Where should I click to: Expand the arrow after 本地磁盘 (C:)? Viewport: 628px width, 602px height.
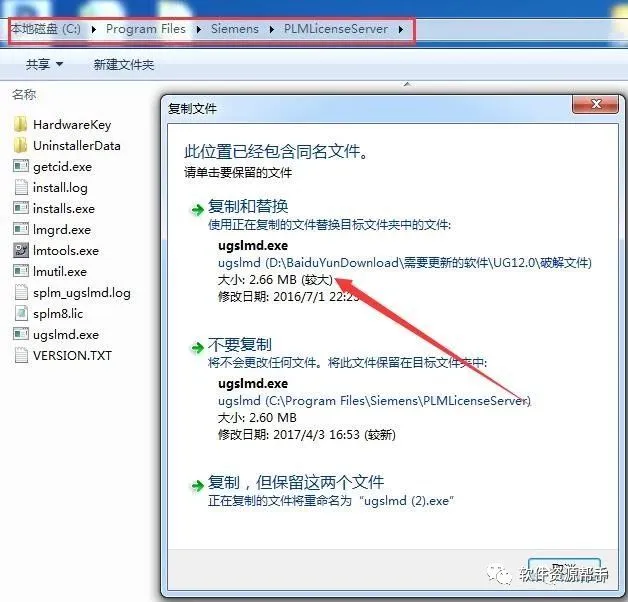[94, 29]
